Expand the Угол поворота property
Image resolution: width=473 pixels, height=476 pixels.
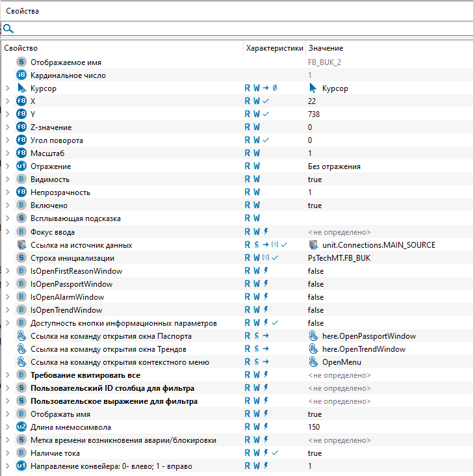(7, 140)
